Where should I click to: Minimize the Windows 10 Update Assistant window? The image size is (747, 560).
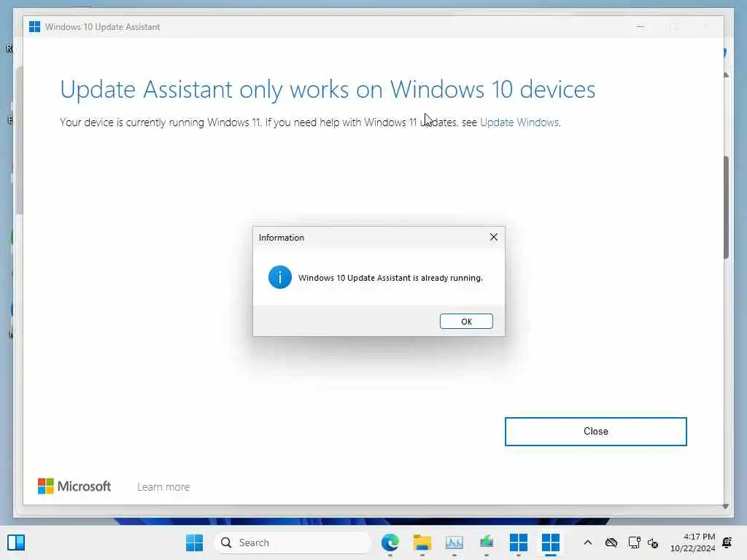coord(640,27)
